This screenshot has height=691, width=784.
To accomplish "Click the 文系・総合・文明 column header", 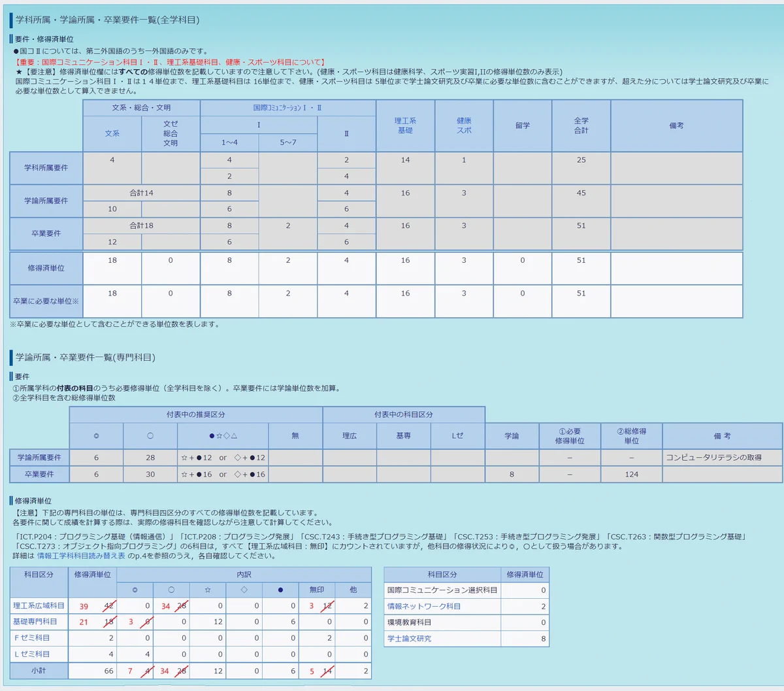I will pos(141,107).
